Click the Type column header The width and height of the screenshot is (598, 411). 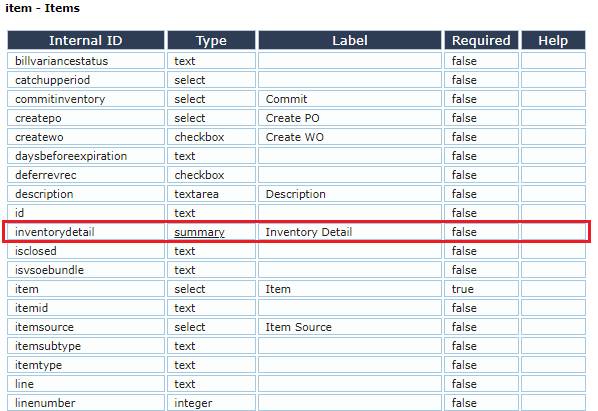click(x=211, y=40)
